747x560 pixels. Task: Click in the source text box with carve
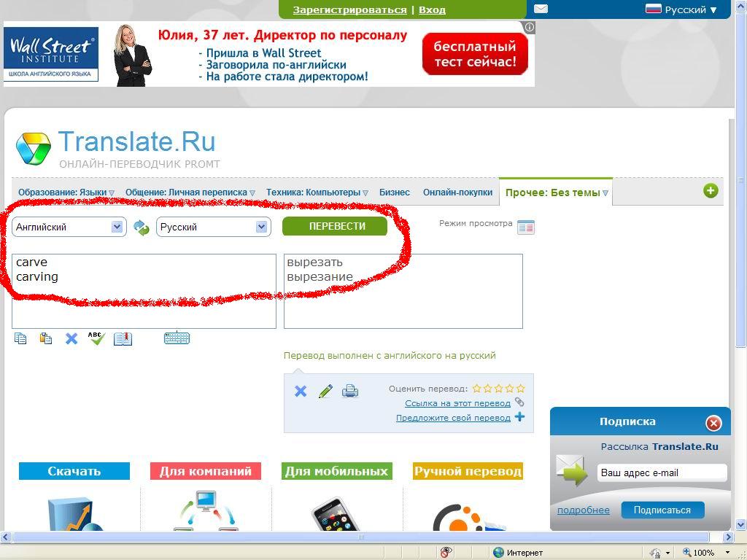(144, 291)
